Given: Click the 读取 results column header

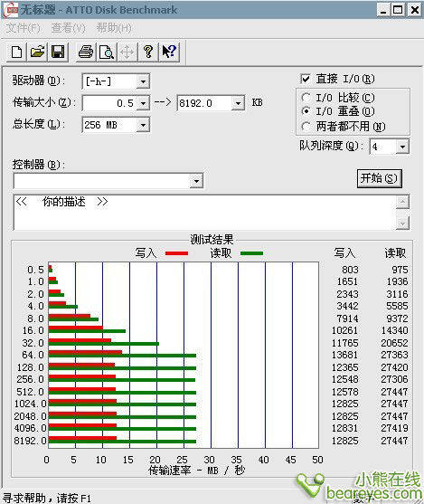Looking at the screenshot, I should click(395, 253).
